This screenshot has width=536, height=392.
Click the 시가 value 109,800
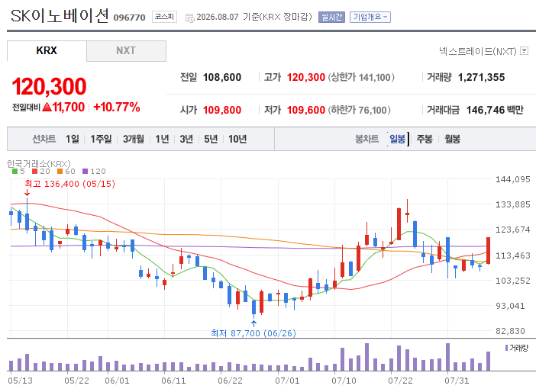[x=222, y=110]
